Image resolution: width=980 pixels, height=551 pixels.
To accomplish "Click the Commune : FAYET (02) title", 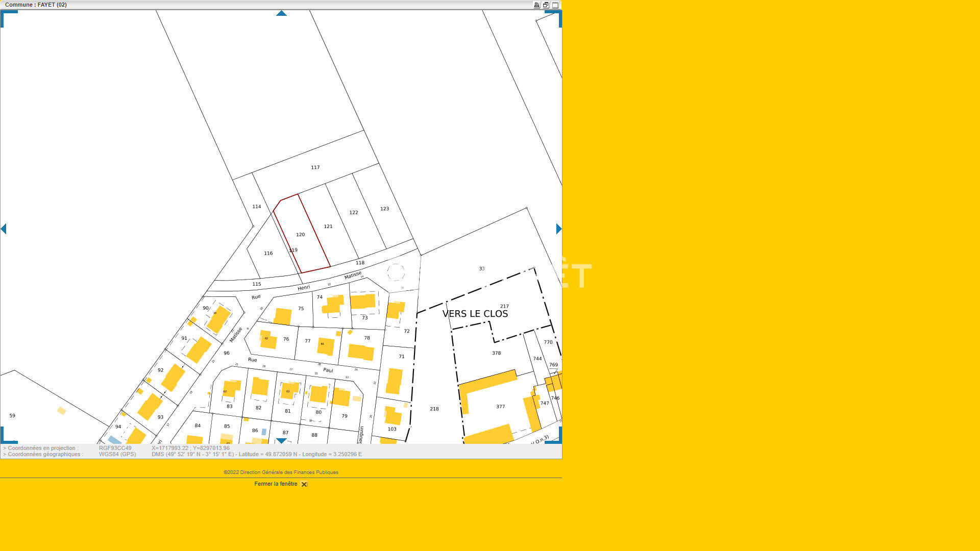I will [x=36, y=5].
